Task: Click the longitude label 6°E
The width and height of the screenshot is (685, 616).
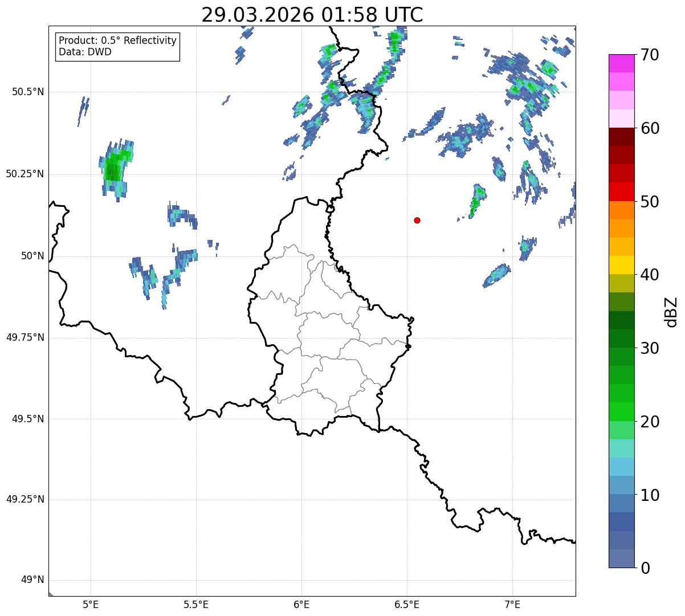Action: [x=301, y=604]
